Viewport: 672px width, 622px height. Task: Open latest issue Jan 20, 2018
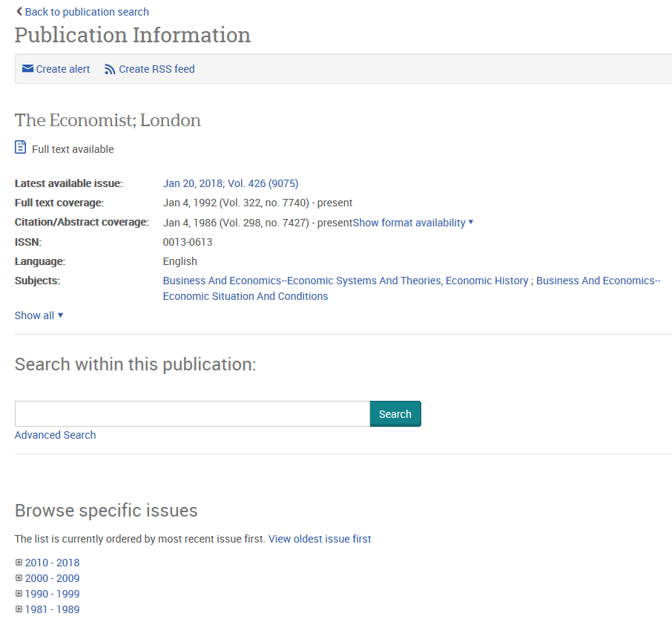230,183
